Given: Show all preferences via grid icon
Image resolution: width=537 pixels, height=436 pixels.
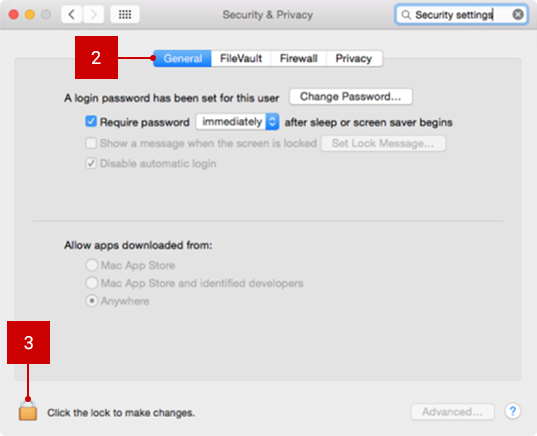Looking at the screenshot, I should pos(125,14).
